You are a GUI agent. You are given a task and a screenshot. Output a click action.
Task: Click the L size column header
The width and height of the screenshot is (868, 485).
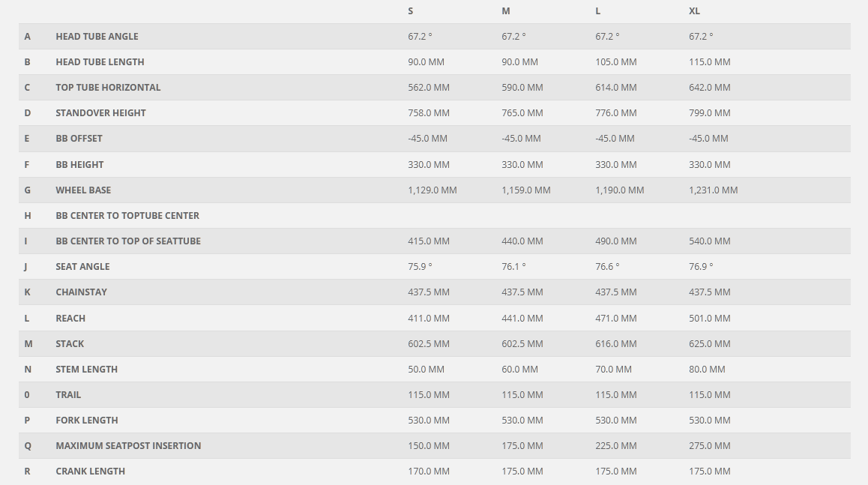(598, 11)
